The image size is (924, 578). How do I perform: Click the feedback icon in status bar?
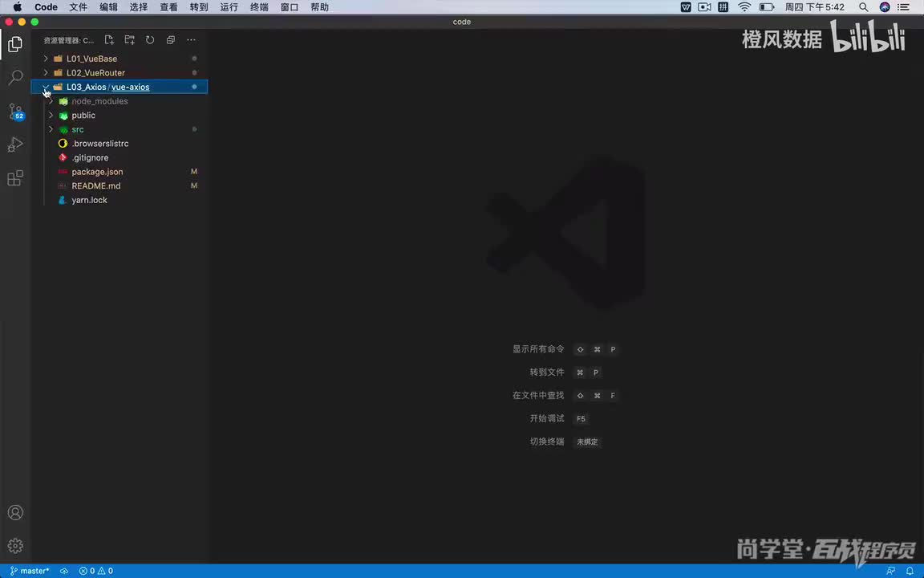890,571
